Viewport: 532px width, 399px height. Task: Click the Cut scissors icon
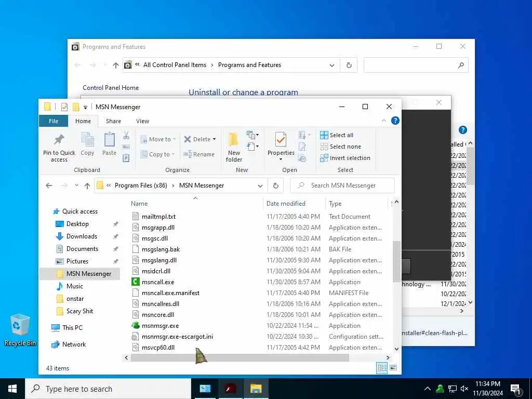[126, 136]
